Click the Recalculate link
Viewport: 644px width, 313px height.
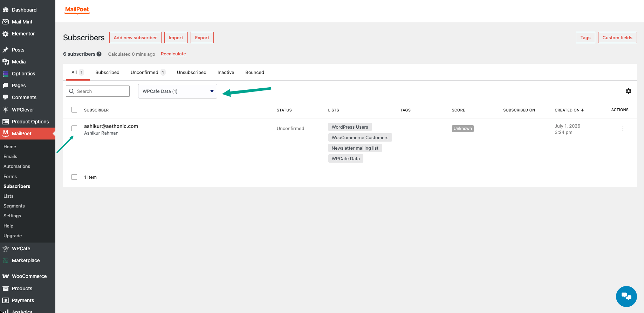pyautogui.click(x=173, y=54)
